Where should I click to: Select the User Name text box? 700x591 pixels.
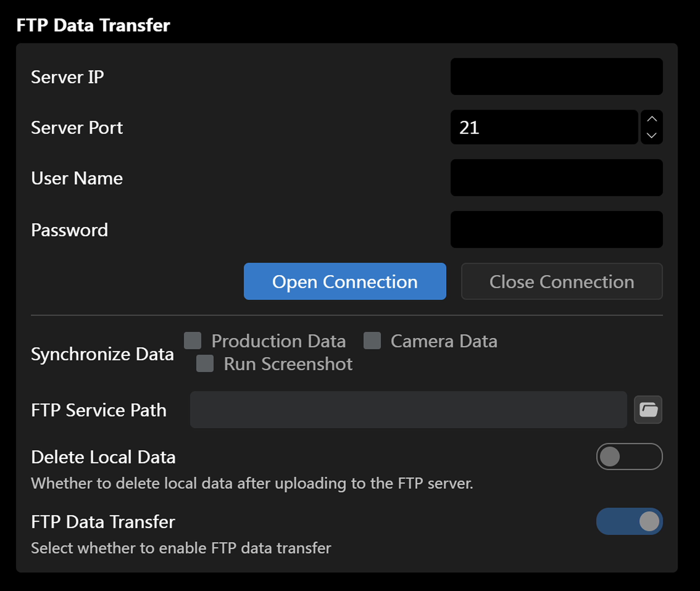pyautogui.click(x=556, y=177)
